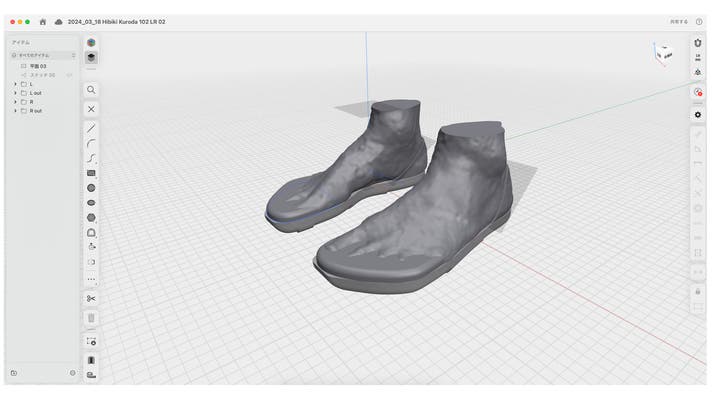Toggle the lock icon on right toolbar
The height and width of the screenshot is (401, 712).
point(698,291)
